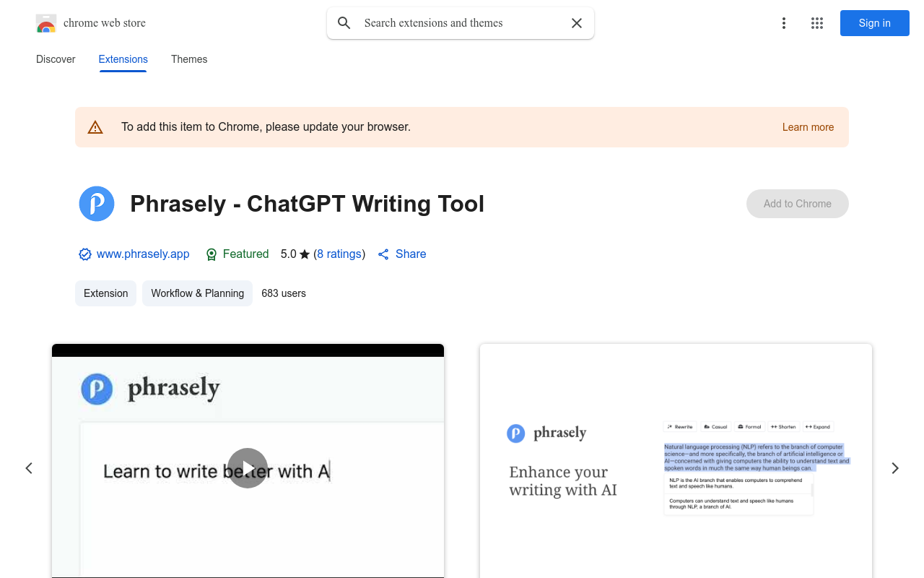Click the Featured badge icon
This screenshot has width=924, height=578.
(212, 254)
